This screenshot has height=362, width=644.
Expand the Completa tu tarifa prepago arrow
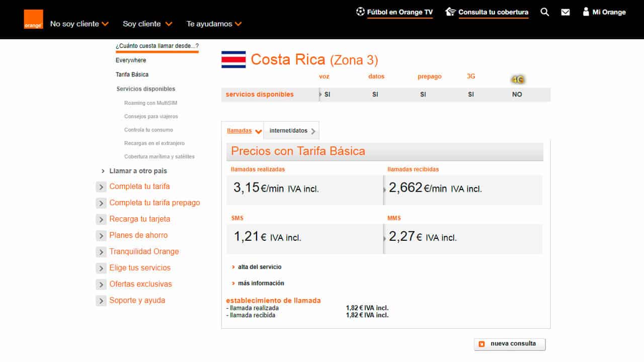coord(101,203)
